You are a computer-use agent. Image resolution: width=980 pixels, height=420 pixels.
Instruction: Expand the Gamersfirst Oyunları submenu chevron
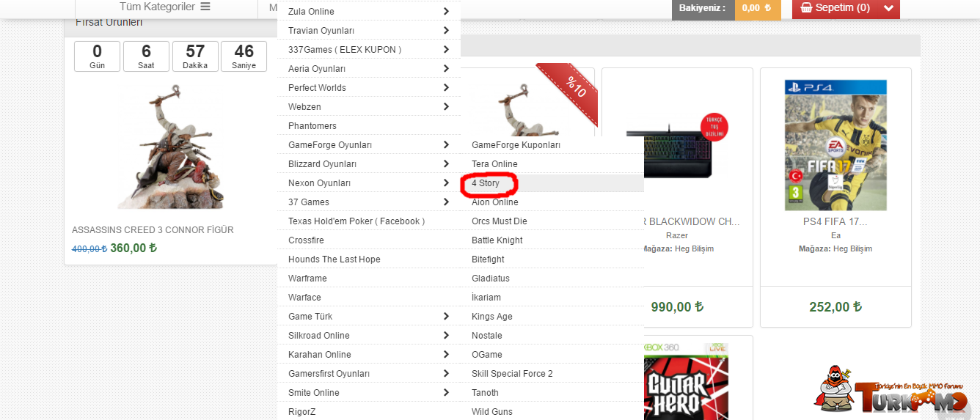[447, 373]
